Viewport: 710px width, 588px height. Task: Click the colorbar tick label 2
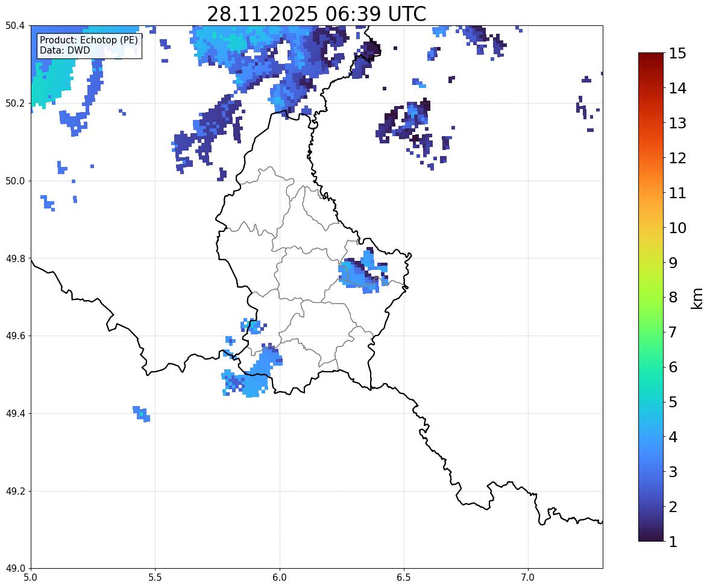click(x=673, y=507)
